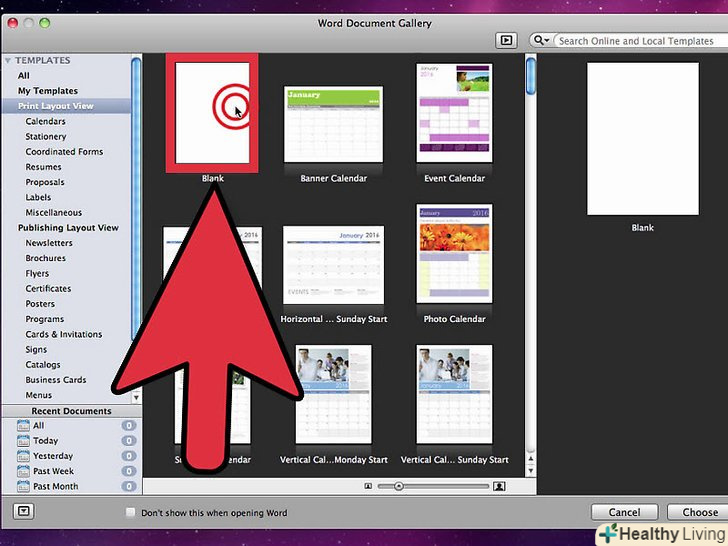Click the Yesterday recent documents icon
The image size is (728, 546).
click(23, 456)
